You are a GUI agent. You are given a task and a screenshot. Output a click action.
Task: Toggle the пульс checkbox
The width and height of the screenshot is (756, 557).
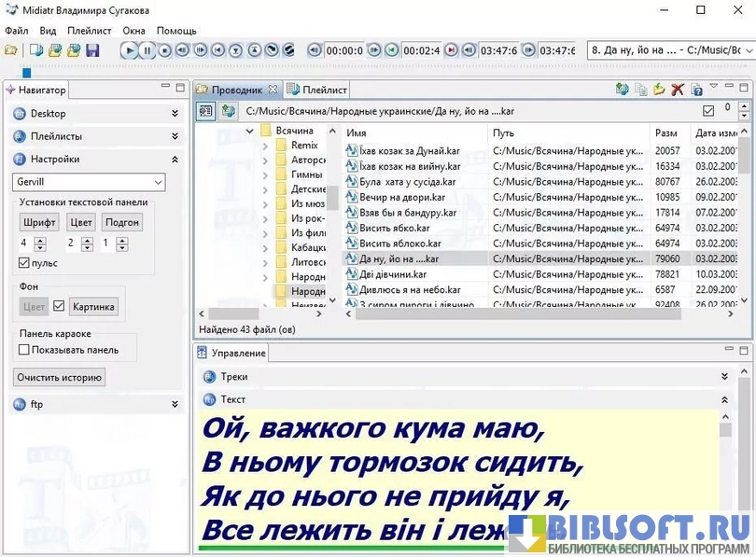point(25,263)
